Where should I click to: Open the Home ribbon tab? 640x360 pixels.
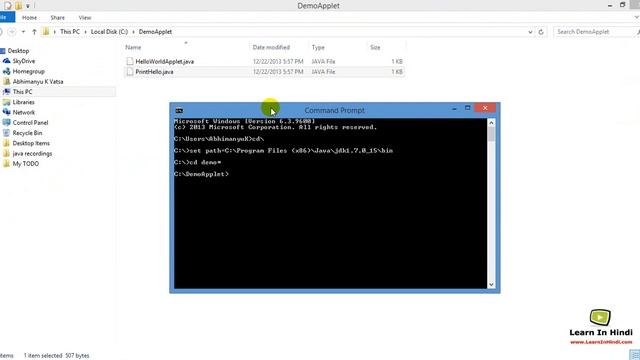click(x=29, y=18)
